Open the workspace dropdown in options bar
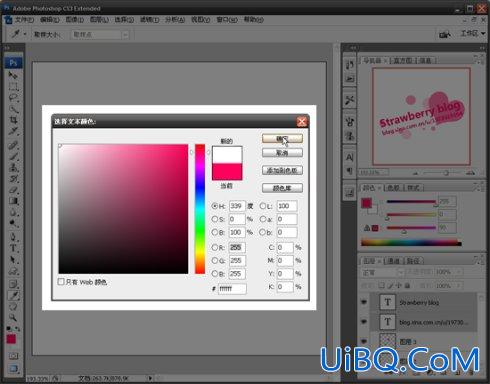The height and width of the screenshot is (384, 490). click(473, 33)
